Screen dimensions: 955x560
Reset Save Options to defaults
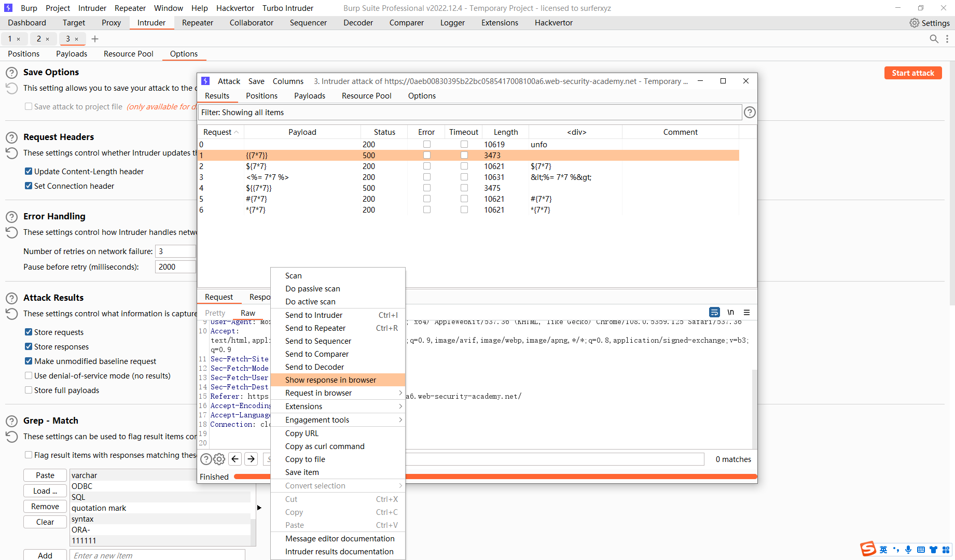tap(11, 89)
